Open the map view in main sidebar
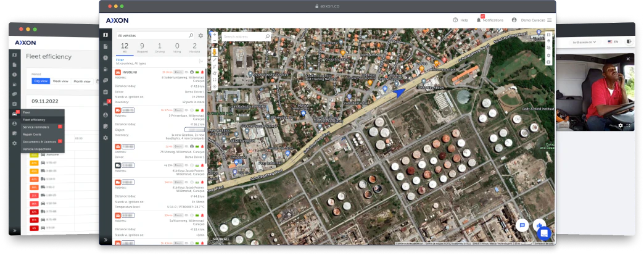644x255 pixels. pyautogui.click(x=105, y=35)
